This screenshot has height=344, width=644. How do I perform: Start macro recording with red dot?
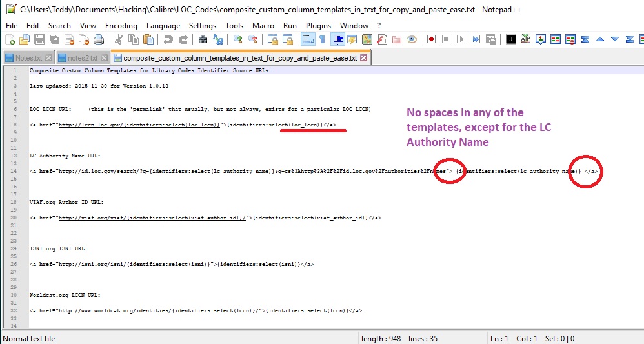(431, 39)
